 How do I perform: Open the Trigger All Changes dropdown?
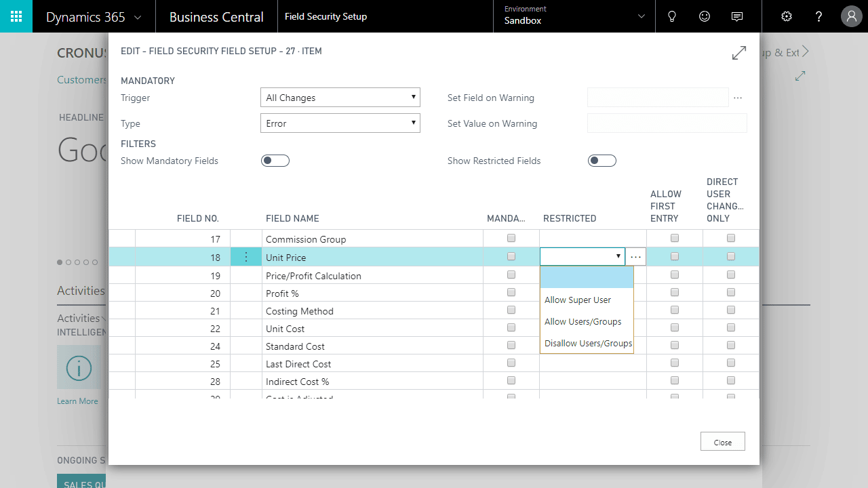point(340,98)
